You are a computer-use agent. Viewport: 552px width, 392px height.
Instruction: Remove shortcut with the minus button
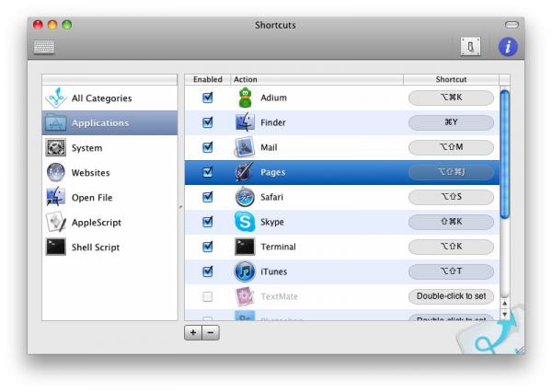(x=211, y=332)
